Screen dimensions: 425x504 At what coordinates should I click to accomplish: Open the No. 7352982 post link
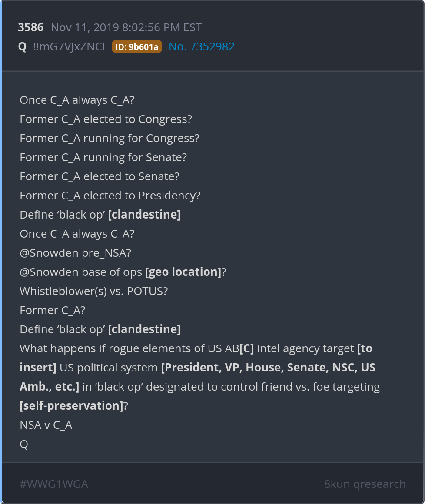tap(202, 47)
